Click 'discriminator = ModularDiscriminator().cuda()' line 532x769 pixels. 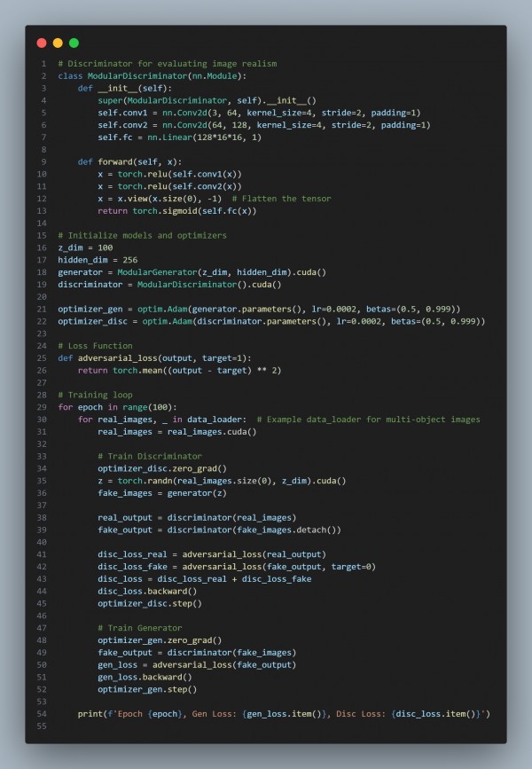pos(169,285)
